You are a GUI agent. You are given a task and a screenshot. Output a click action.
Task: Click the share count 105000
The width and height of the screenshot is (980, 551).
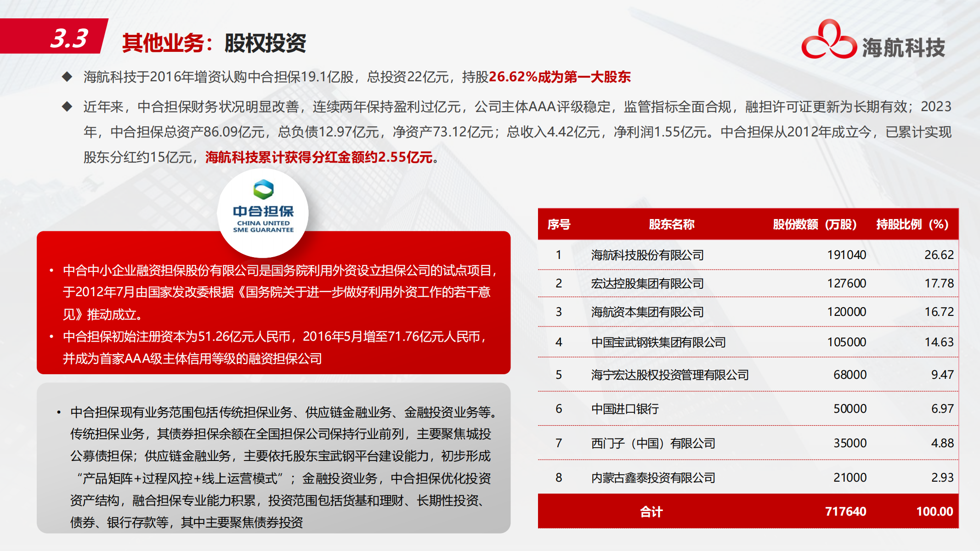tap(847, 342)
